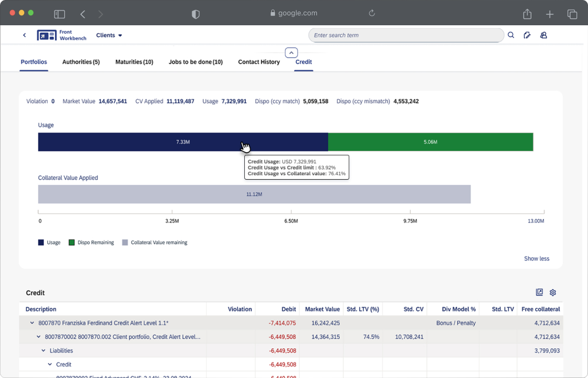Click the Enter search term field
The image size is (588, 378).
[x=405, y=35]
